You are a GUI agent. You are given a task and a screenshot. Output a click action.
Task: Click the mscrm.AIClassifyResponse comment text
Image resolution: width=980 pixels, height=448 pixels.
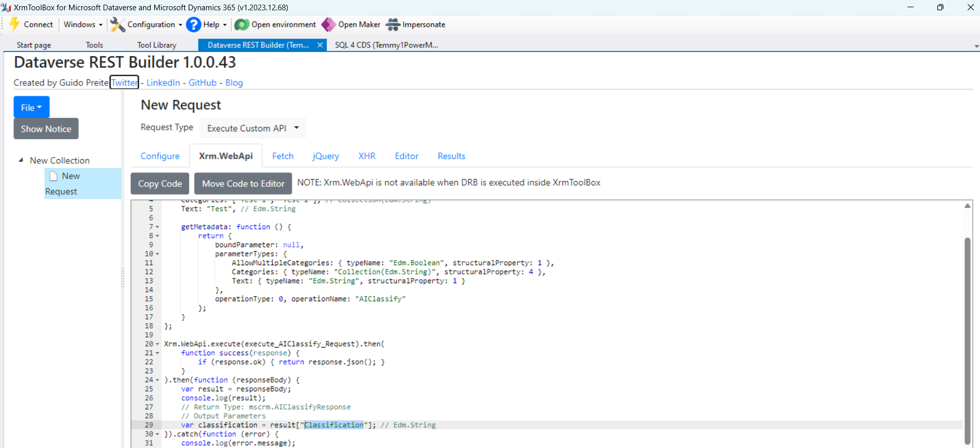299,407
